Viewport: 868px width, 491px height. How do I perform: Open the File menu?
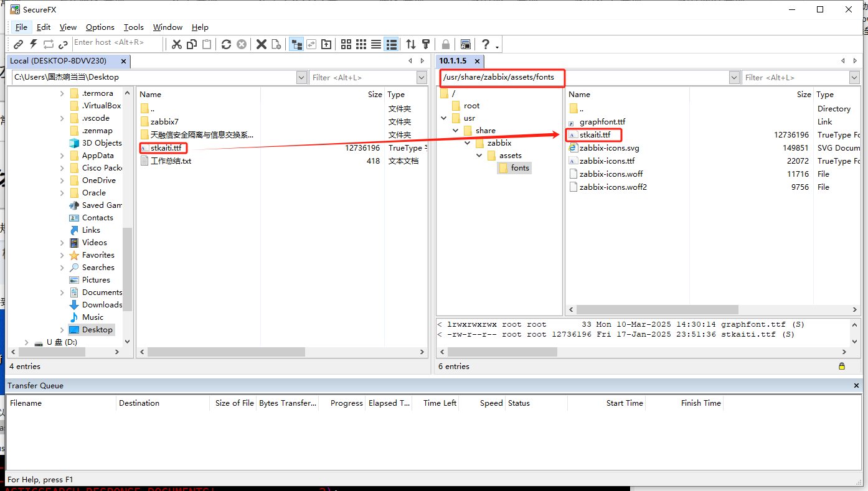tap(21, 27)
